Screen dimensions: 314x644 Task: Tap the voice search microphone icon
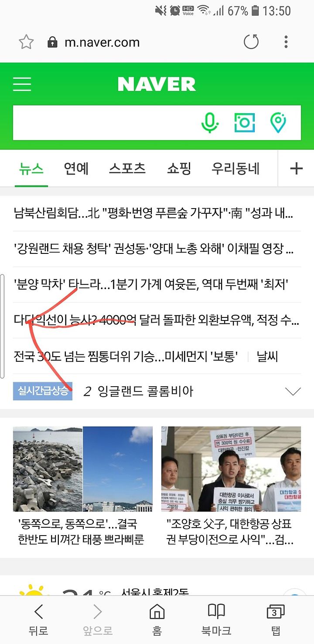coord(210,123)
